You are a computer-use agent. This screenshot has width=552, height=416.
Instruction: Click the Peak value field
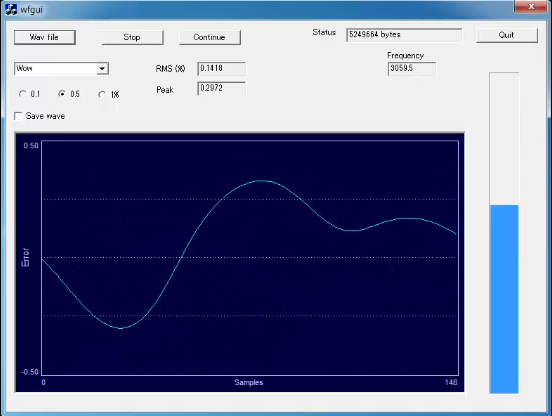tap(221, 88)
